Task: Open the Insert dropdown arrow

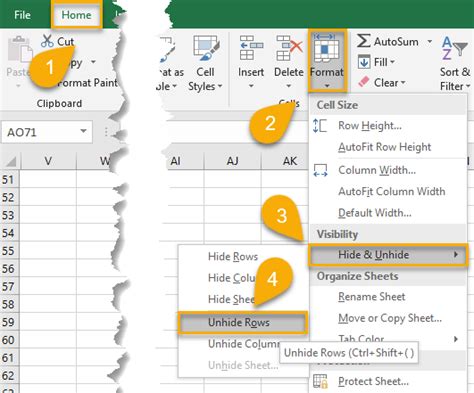Action: coord(251,86)
